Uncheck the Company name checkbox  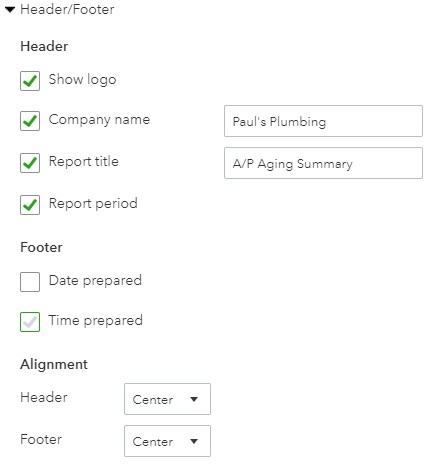coord(30,121)
